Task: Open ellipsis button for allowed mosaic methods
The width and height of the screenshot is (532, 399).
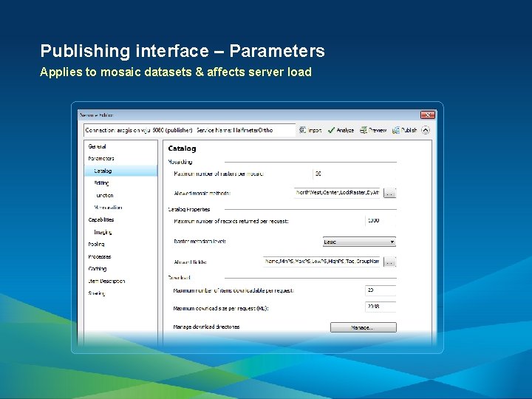Action: click(x=389, y=193)
